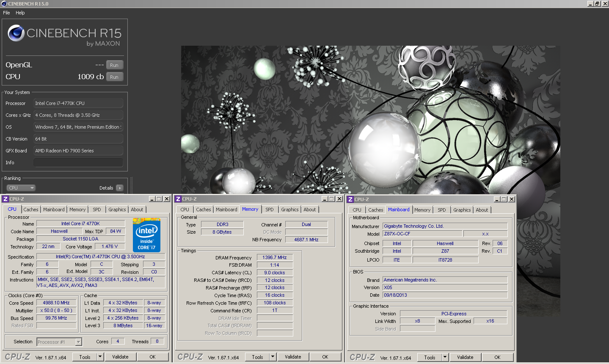Select CPU tab in Mainboard CPU-Z window

tap(357, 210)
